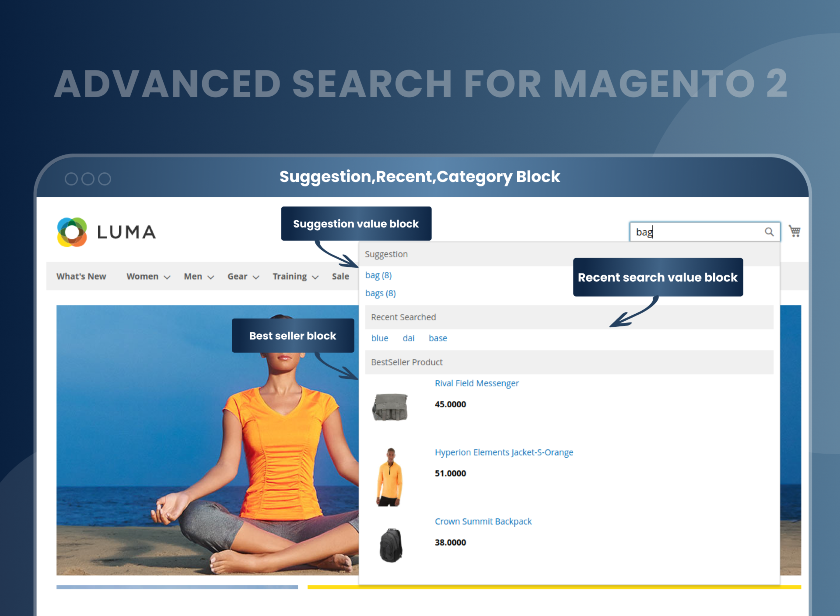The height and width of the screenshot is (616, 840).
Task: Select What's New in the navigation
Action: pos(81,276)
